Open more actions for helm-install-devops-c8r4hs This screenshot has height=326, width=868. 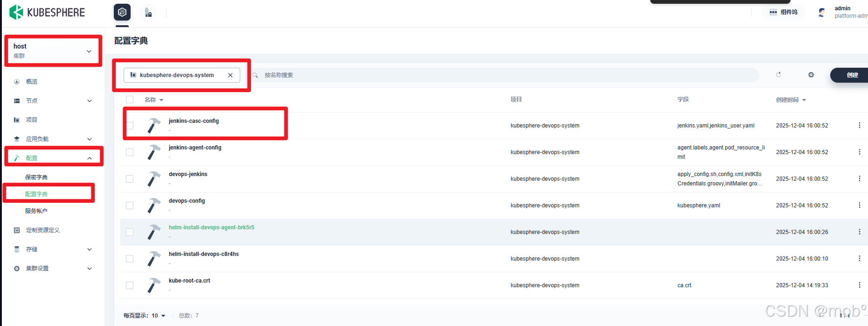[x=859, y=258]
